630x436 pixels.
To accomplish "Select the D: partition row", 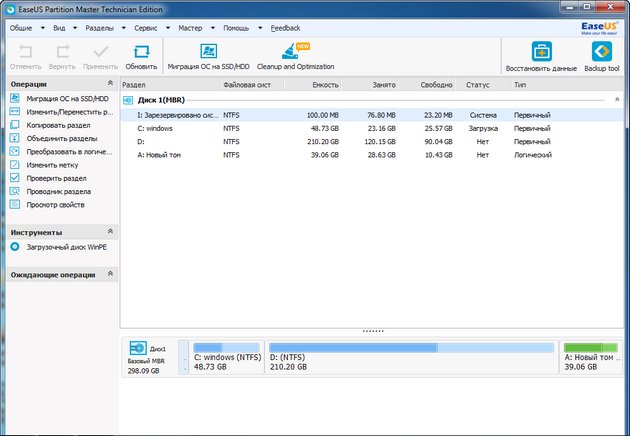I will 372,141.
